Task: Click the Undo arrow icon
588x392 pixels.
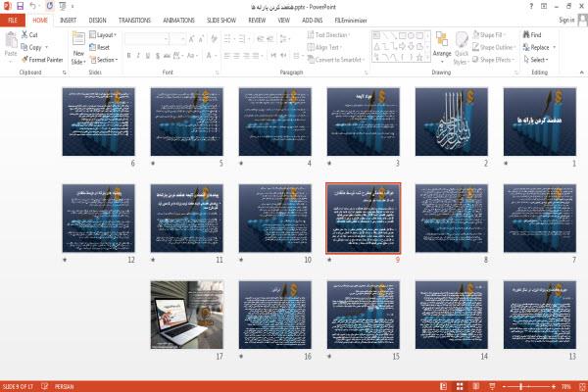Action: 33,6
